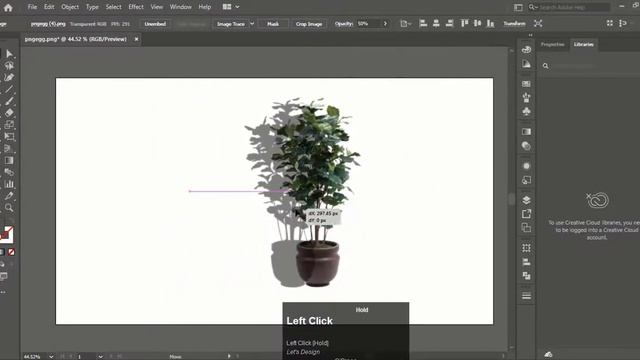Click the Isolate Selected Object icon
This screenshot has height=360, width=640.
(x=538, y=24)
